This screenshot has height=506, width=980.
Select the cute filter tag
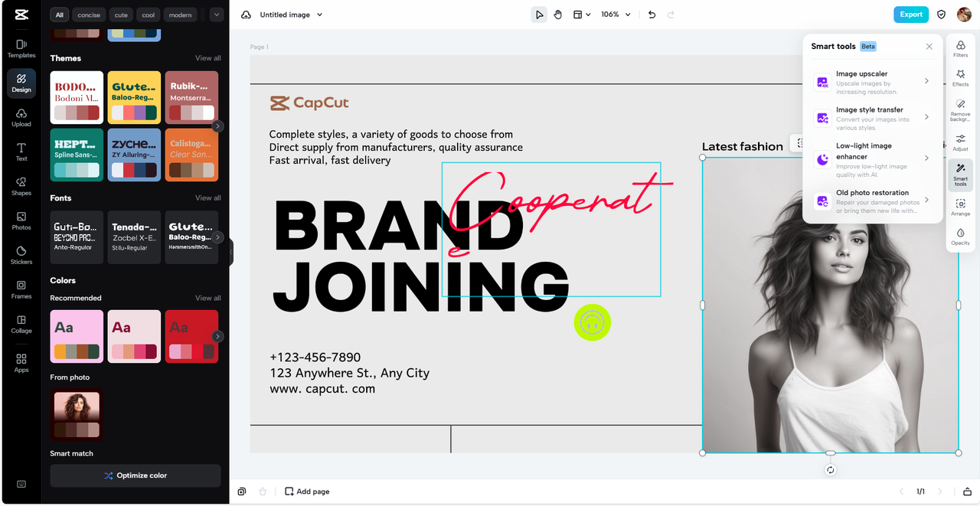point(121,15)
